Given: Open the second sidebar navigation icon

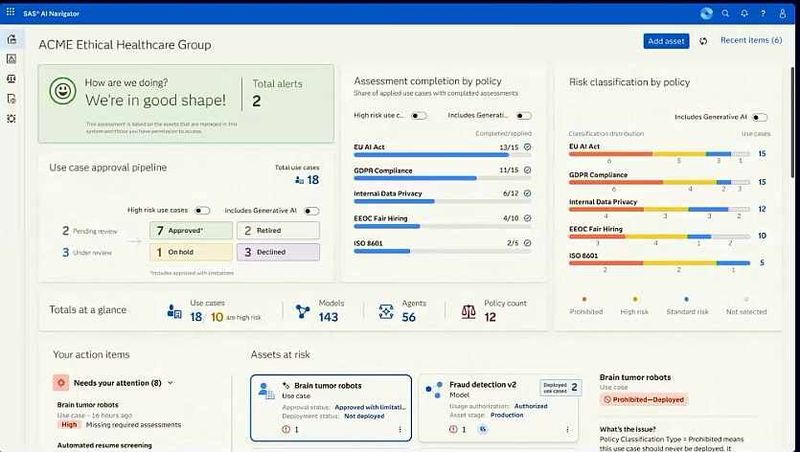Looking at the screenshot, I should (x=11, y=59).
